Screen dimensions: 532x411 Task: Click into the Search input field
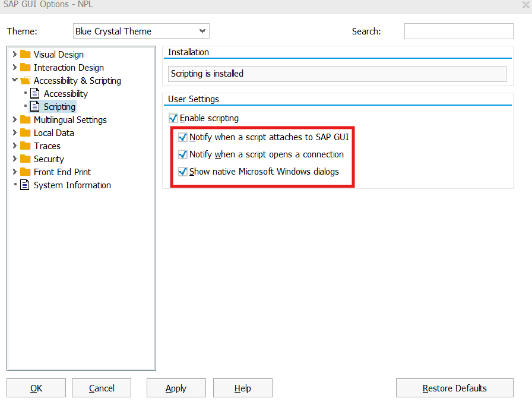click(459, 31)
